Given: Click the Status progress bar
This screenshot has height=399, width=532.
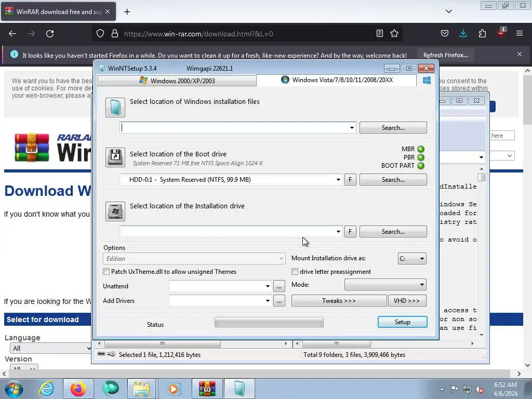Looking at the screenshot, I should pyautogui.click(x=269, y=322).
